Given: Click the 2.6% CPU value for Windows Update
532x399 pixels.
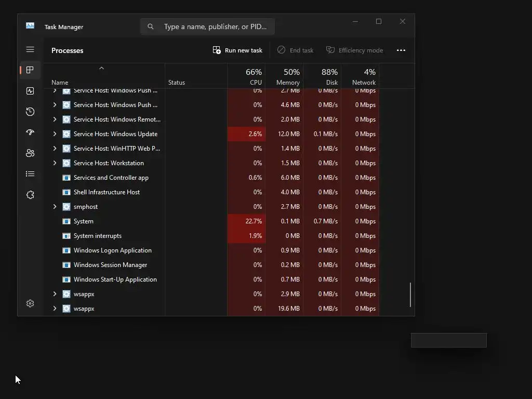Looking at the screenshot, I should pyautogui.click(x=255, y=134).
